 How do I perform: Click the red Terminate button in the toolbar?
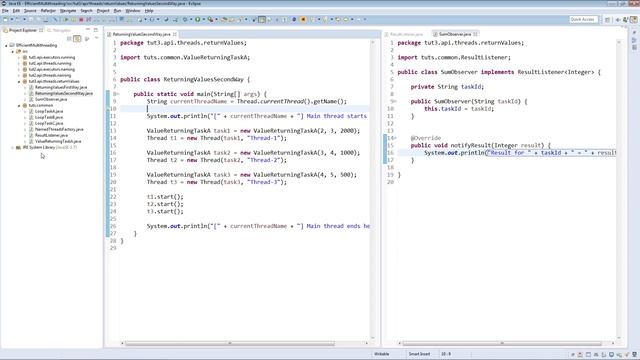click(x=81, y=20)
